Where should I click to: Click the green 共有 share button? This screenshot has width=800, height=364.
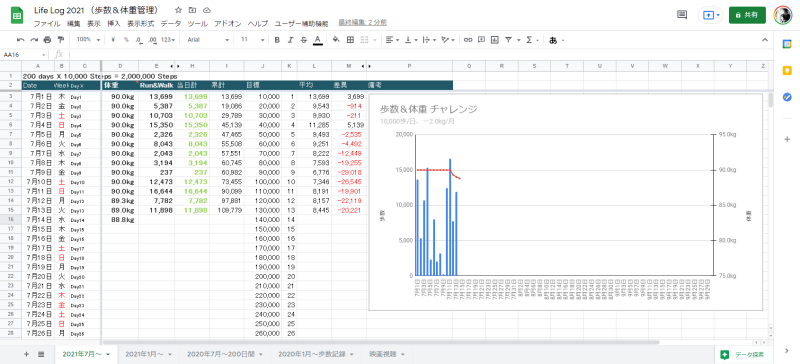click(x=747, y=15)
